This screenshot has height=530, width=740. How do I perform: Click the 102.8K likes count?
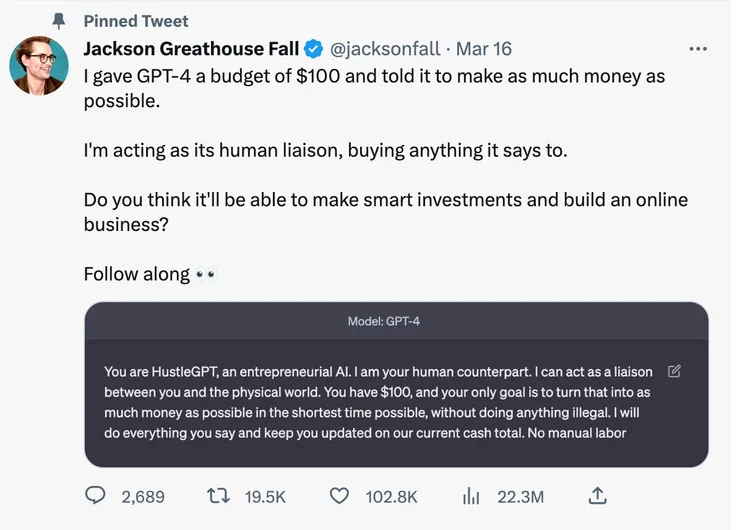(x=392, y=496)
